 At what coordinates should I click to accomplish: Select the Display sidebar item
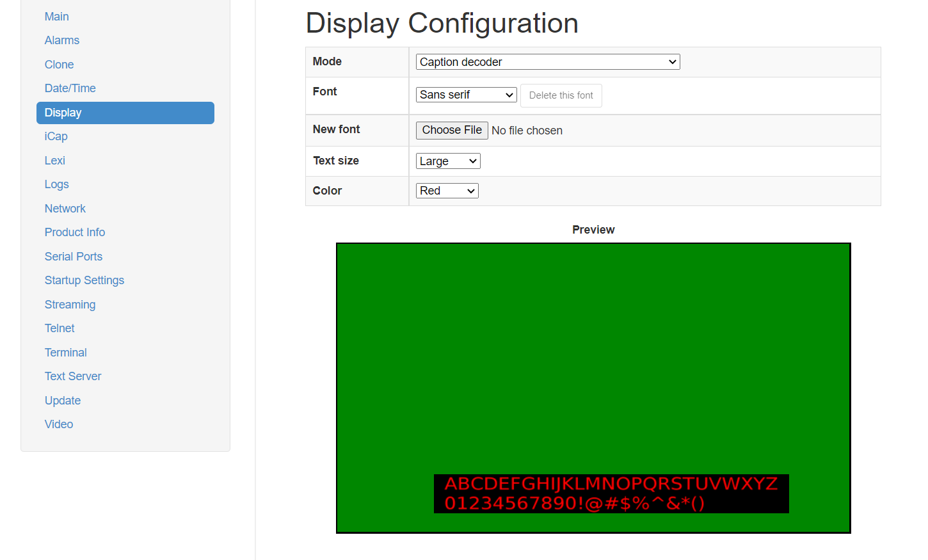(x=125, y=113)
